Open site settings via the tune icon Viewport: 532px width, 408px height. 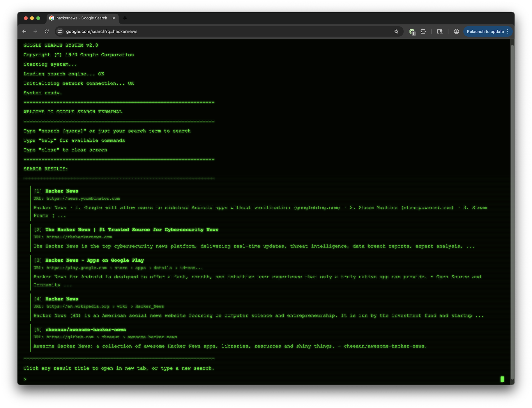[x=60, y=31]
